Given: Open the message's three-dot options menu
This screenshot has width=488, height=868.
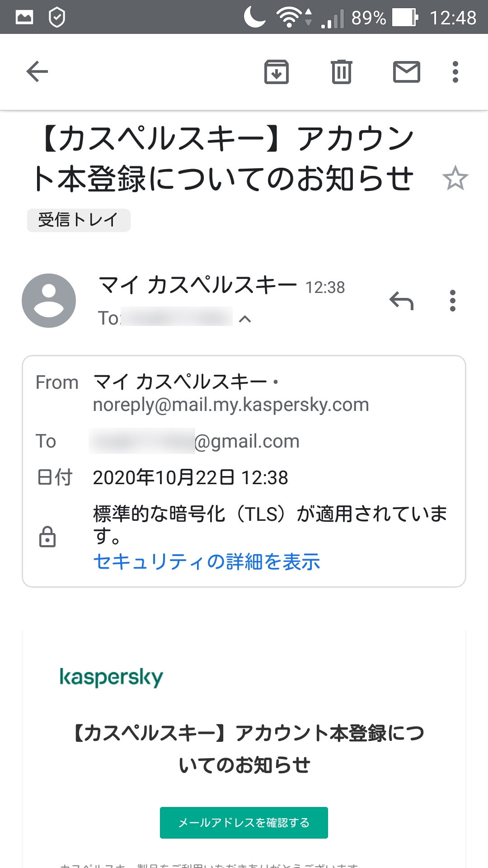Looking at the screenshot, I should pyautogui.click(x=452, y=301).
